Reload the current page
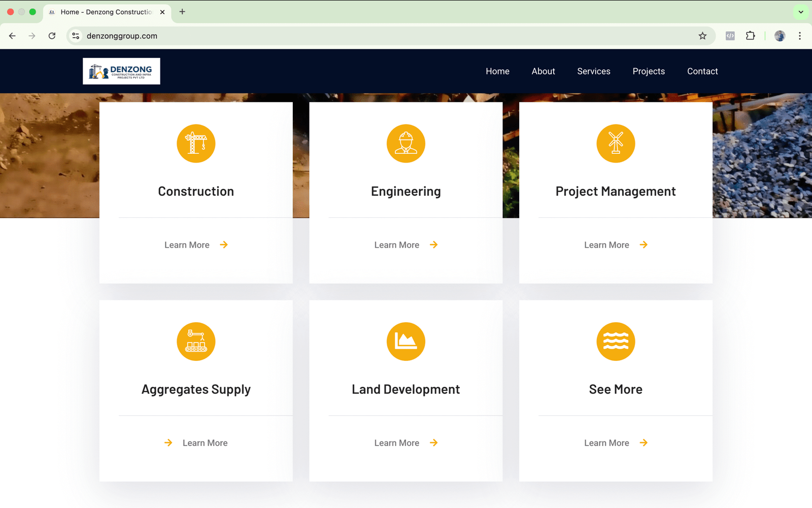This screenshot has width=812, height=508. coord(52,36)
